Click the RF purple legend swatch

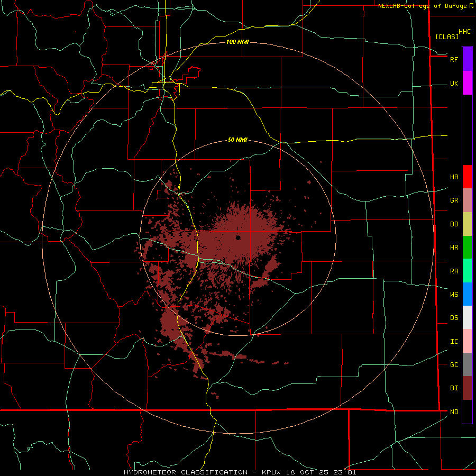pyautogui.click(x=467, y=59)
